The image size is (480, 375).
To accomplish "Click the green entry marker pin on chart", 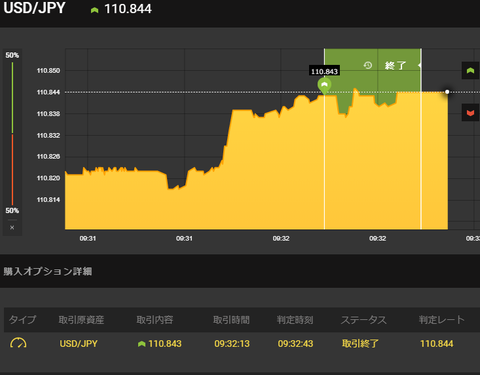I will [x=324, y=86].
